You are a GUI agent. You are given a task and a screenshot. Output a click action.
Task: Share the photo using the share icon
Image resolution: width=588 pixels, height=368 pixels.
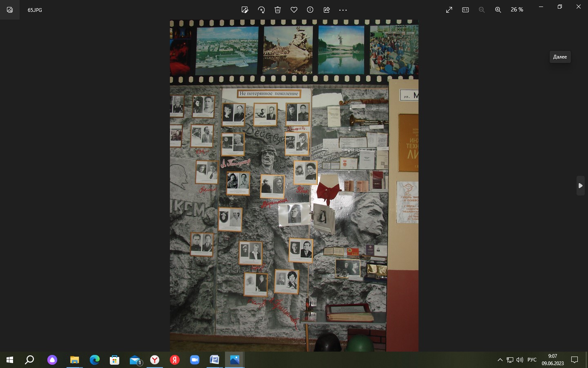tap(327, 10)
